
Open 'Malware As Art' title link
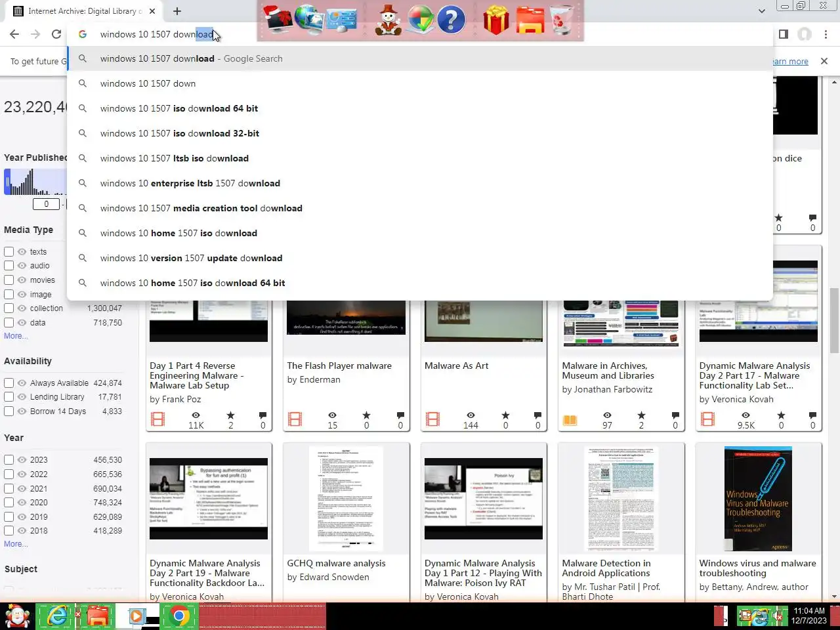click(x=457, y=366)
